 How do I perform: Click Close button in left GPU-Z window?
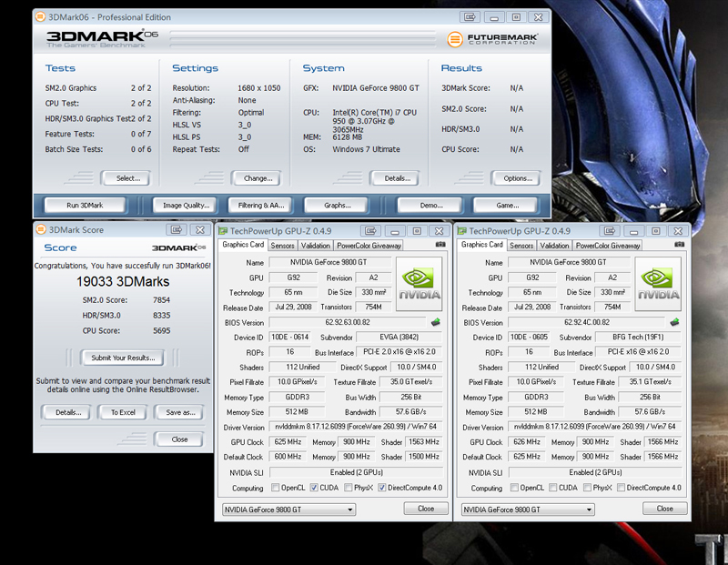click(x=426, y=509)
